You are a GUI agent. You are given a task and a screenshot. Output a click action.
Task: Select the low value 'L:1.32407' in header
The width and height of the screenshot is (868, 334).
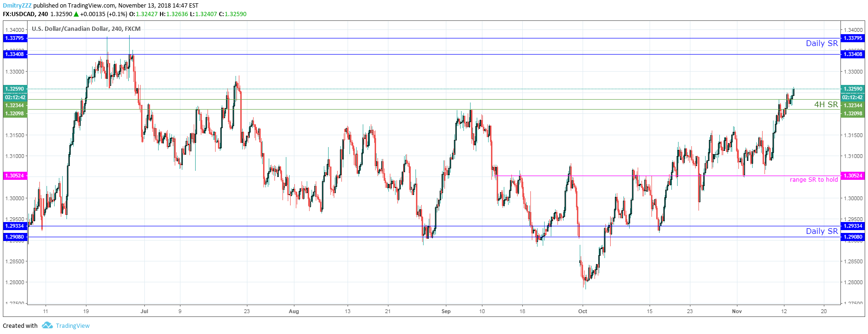(204, 14)
